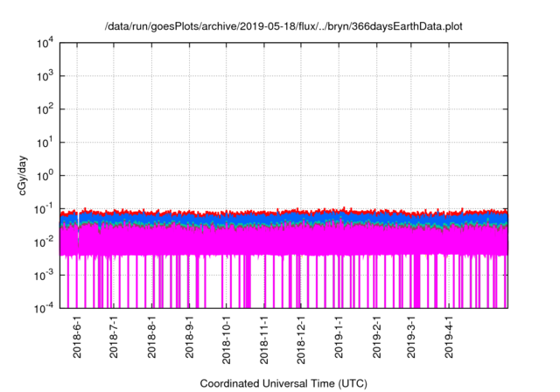Click the 10^2 y-axis tick label

pyautogui.click(x=45, y=109)
